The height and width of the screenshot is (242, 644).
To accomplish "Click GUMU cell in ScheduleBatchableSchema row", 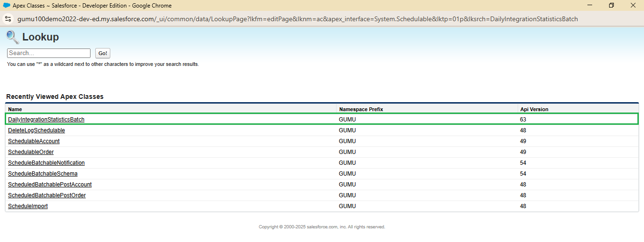I will click(347, 174).
